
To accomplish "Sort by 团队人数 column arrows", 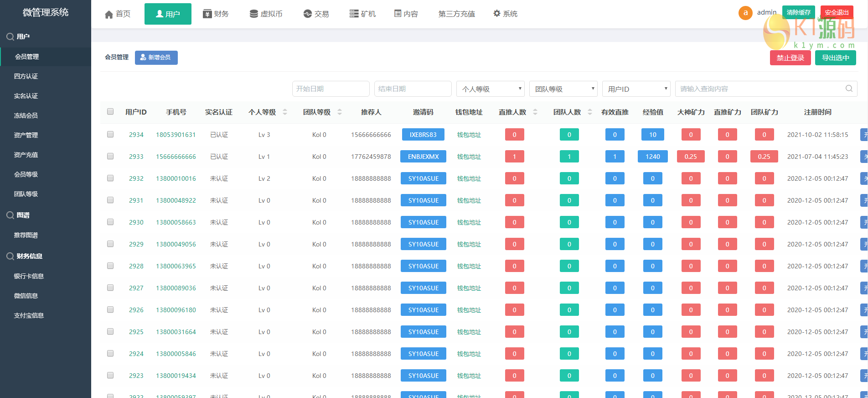I will coord(590,112).
